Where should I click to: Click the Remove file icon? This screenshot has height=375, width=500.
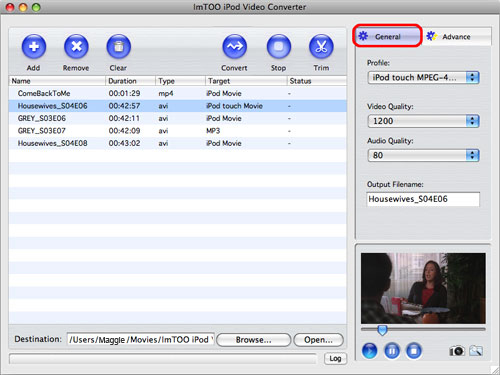[x=76, y=46]
